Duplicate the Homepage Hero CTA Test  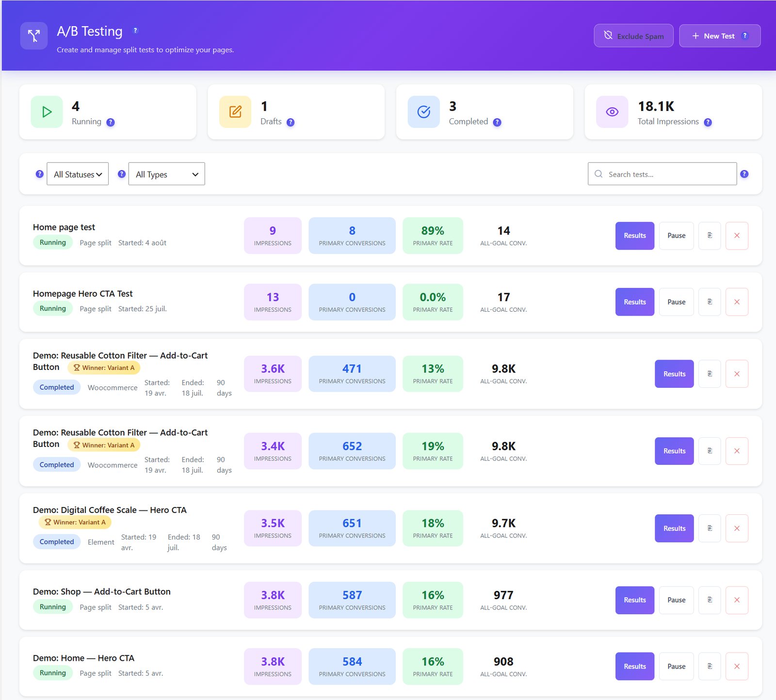coord(710,302)
